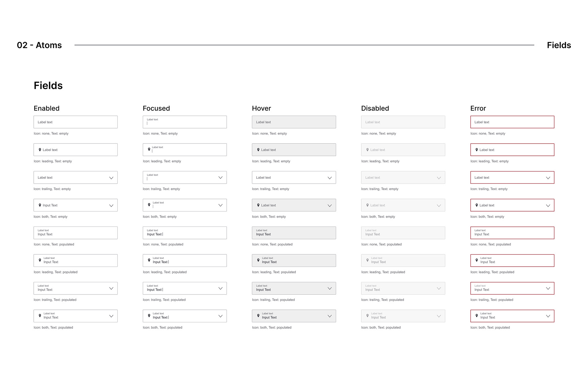Click pin icon in Hover leading-icon empty field
This screenshot has height=371, width=588.
(258, 150)
